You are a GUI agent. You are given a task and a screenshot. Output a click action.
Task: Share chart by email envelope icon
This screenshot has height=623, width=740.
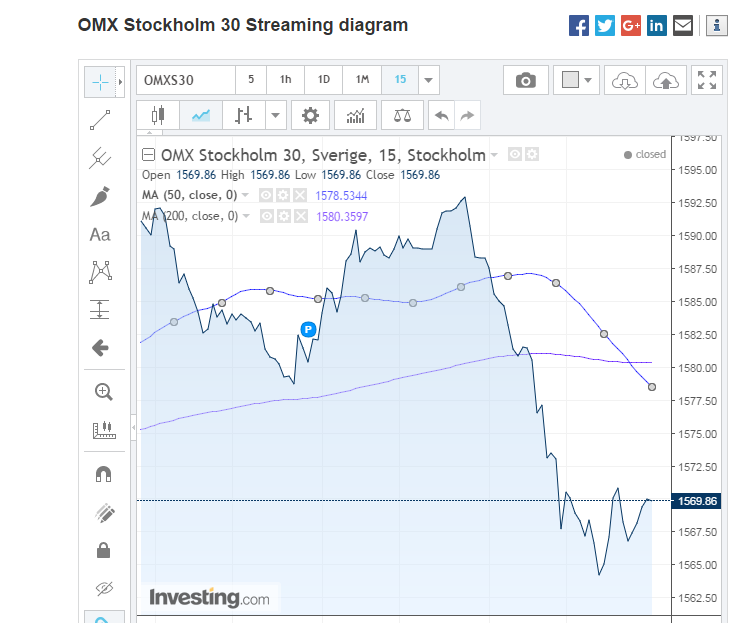682,25
